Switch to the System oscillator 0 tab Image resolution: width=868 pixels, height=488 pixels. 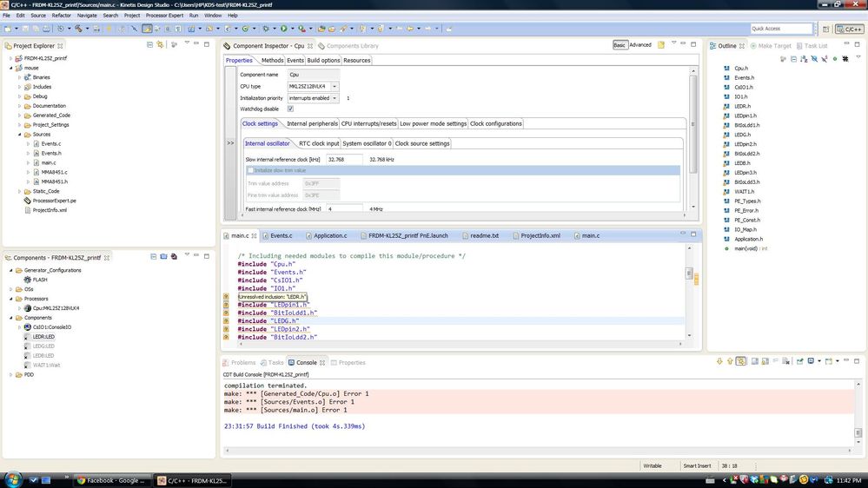[367, 143]
